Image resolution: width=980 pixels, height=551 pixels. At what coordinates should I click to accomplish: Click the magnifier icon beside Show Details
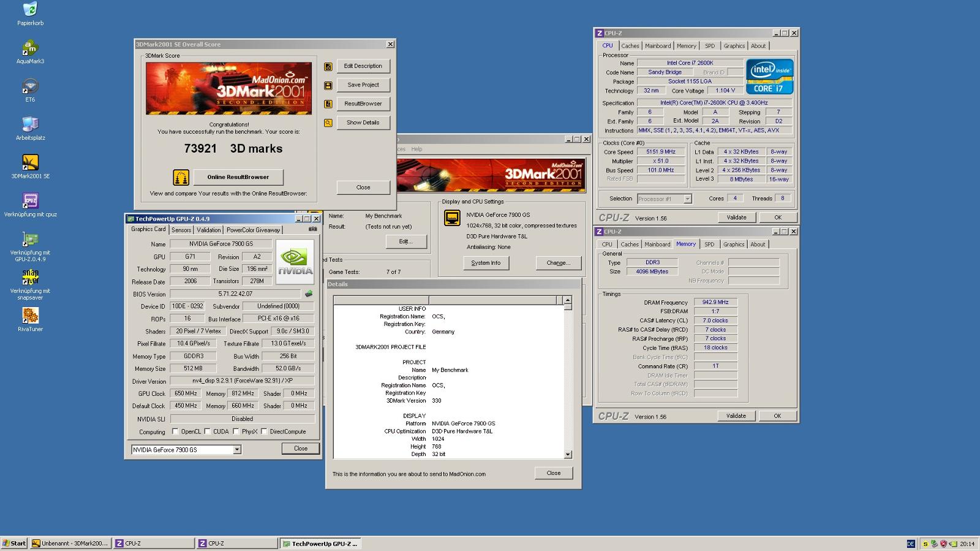328,123
